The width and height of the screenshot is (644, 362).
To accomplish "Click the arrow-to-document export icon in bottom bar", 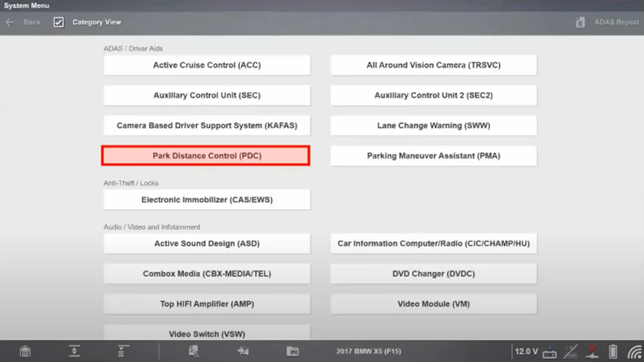I will click(x=243, y=351).
